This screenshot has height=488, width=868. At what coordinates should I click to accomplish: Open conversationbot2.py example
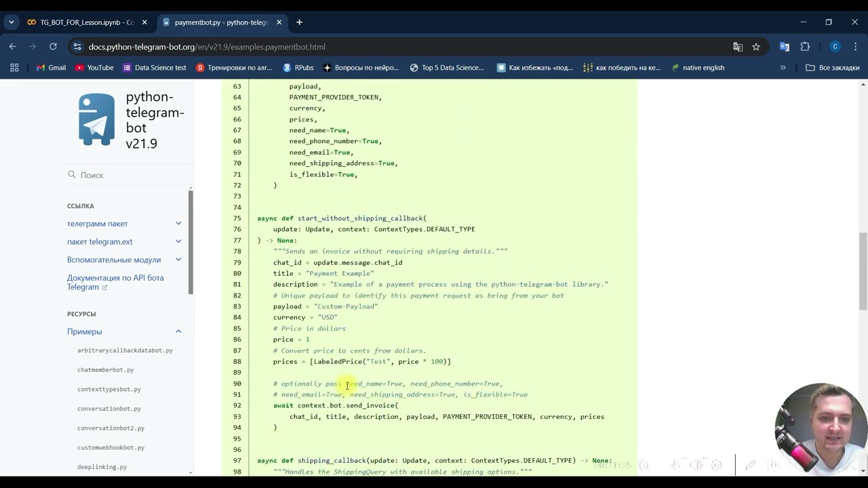point(111,428)
